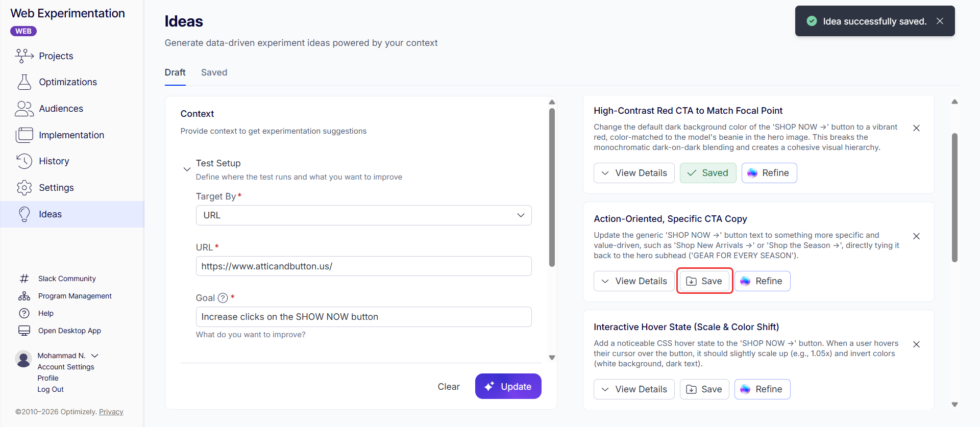Screen dimensions: 980x427
Task: Toggle Saved state on High-Contrast Red CTA
Action: click(707, 173)
